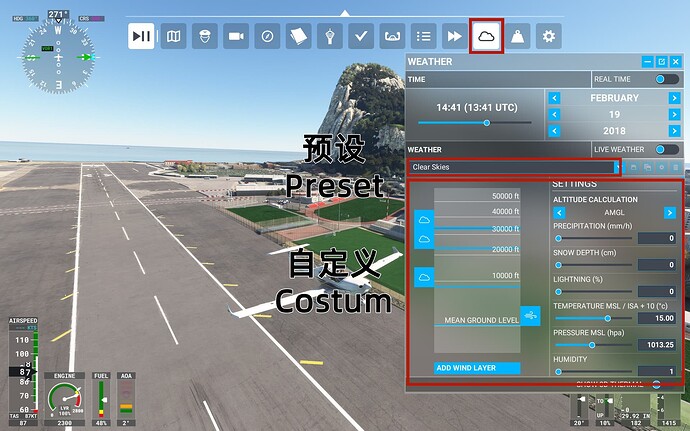Select the cloud layer icon near 10000 ft
690x431 pixels.
(x=423, y=277)
